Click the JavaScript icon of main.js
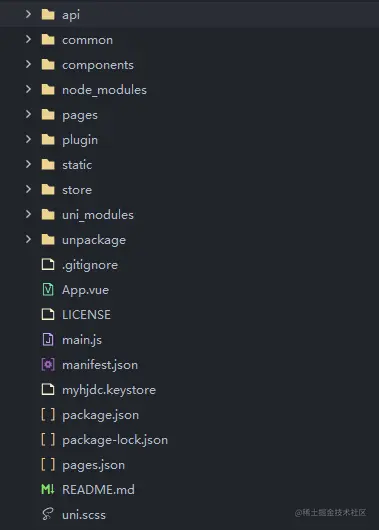The height and width of the screenshot is (530, 379). click(x=48, y=340)
